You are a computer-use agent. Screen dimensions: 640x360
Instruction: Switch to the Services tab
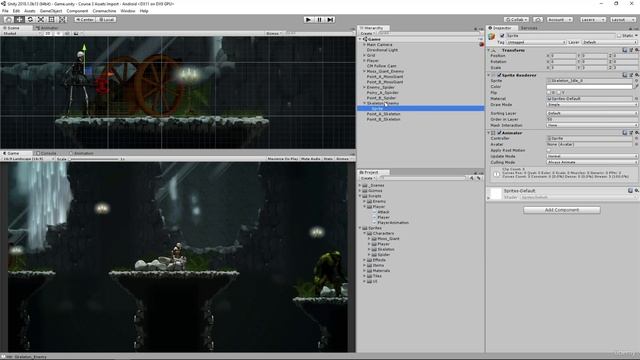click(529, 28)
